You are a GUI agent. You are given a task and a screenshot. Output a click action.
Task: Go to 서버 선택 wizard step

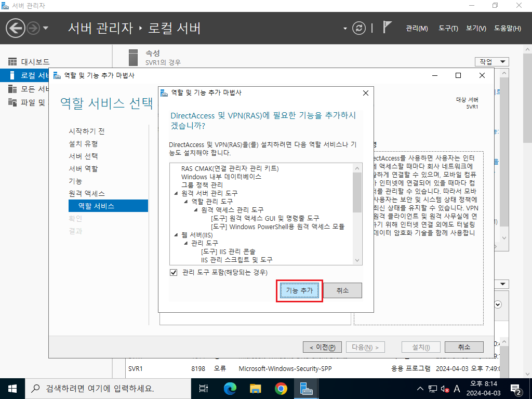[x=83, y=156]
